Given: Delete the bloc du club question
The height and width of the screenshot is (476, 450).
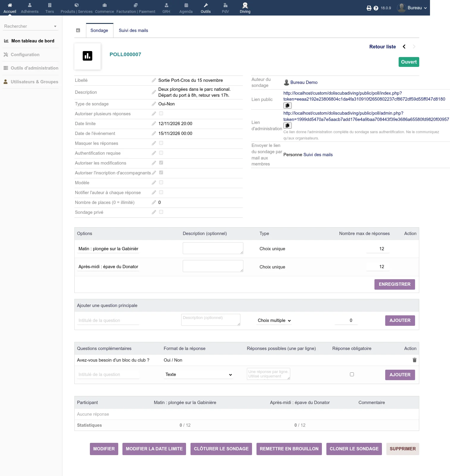Looking at the screenshot, I should 414,360.
